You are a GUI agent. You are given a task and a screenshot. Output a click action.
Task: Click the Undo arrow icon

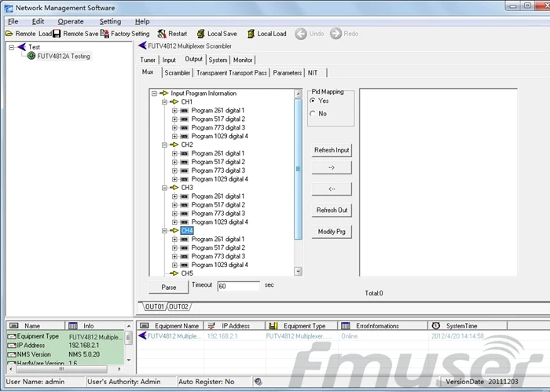[301, 34]
